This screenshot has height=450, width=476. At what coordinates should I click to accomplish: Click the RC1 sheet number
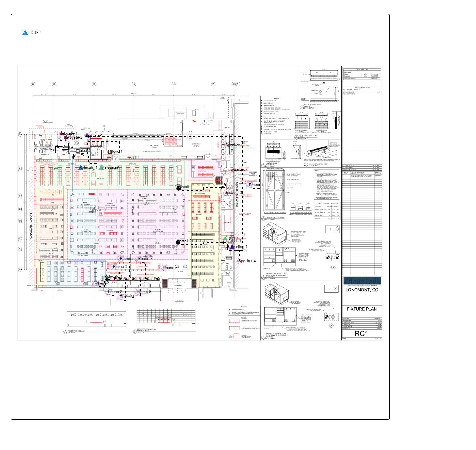[361, 334]
